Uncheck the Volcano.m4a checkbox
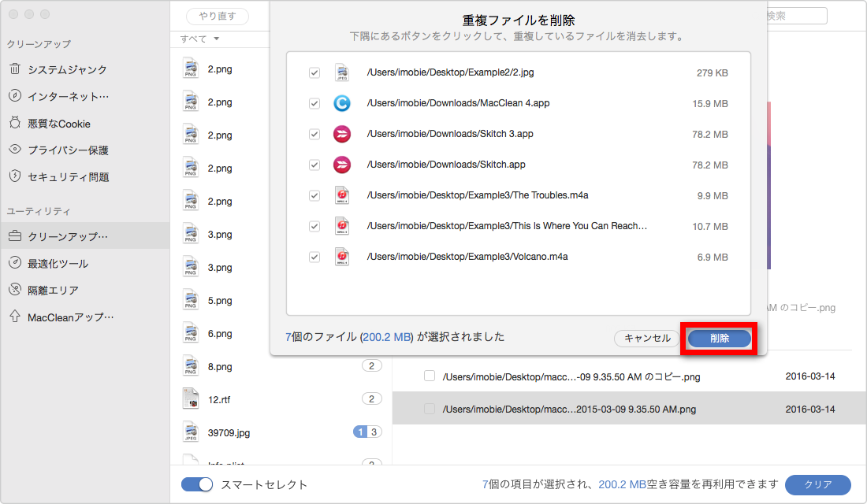This screenshot has height=504, width=867. (x=314, y=257)
